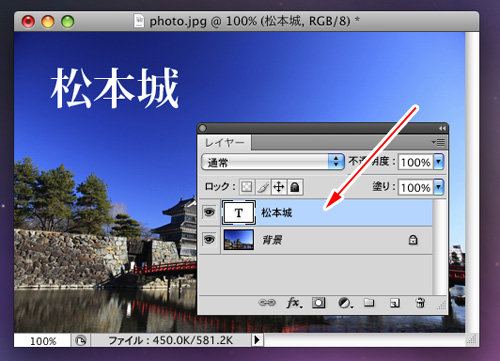Switch to the レイヤー tab
This screenshot has width=500, height=361.
(x=224, y=143)
